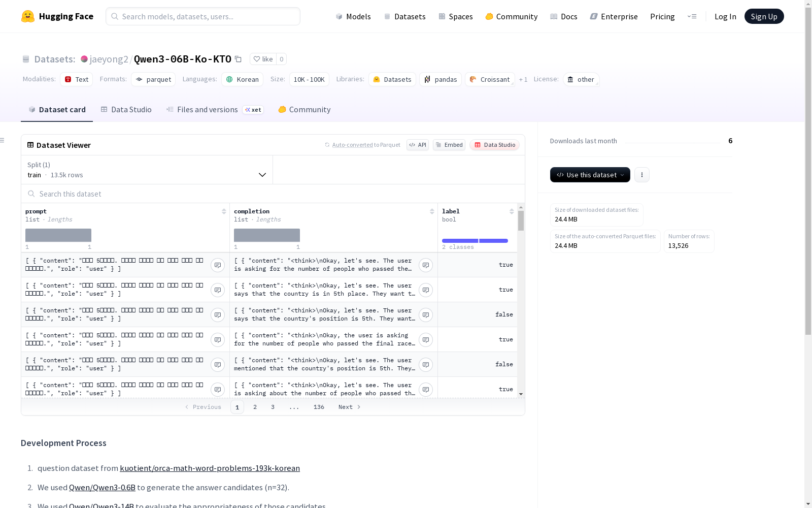Image resolution: width=812 pixels, height=508 pixels.
Task: Switch to the Data Studio tab
Action: pyautogui.click(x=126, y=110)
